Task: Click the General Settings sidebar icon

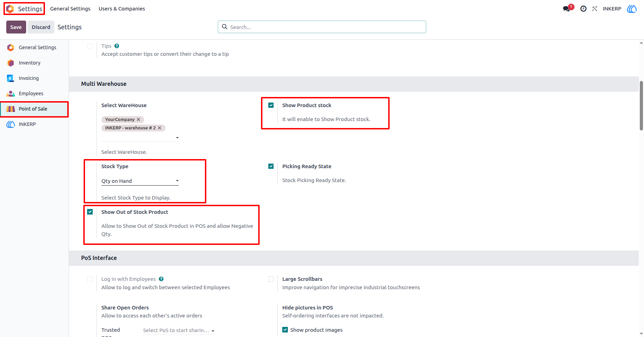Action: (11, 47)
